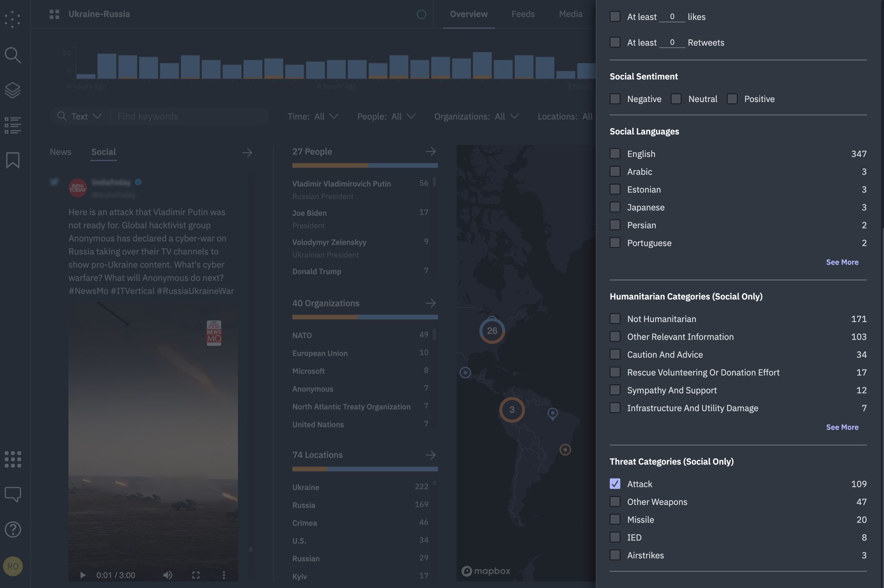Expand the People: All filter dropdown
This screenshot has height=588, width=884.
coord(386,116)
